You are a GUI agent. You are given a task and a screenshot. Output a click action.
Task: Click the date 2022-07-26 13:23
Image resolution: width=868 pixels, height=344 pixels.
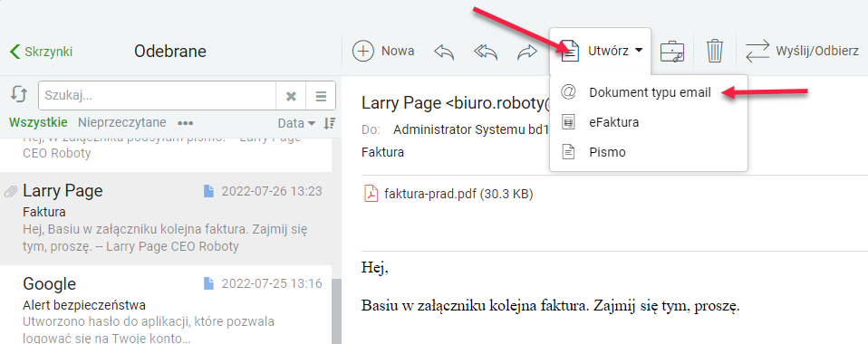(272, 191)
